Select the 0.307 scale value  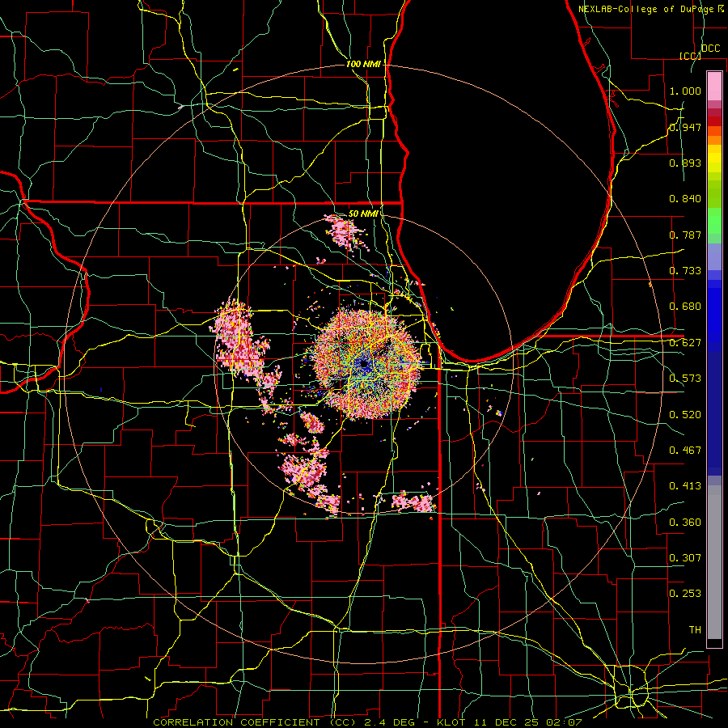tap(685, 558)
